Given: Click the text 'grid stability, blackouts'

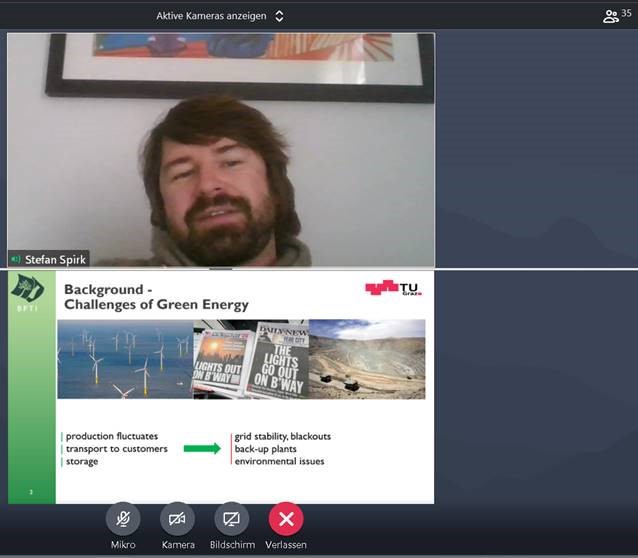Looking at the screenshot, I should click(x=283, y=436).
